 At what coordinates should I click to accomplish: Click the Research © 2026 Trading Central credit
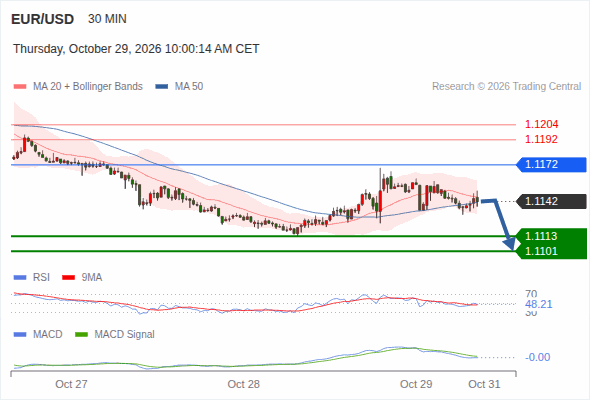[x=506, y=87]
